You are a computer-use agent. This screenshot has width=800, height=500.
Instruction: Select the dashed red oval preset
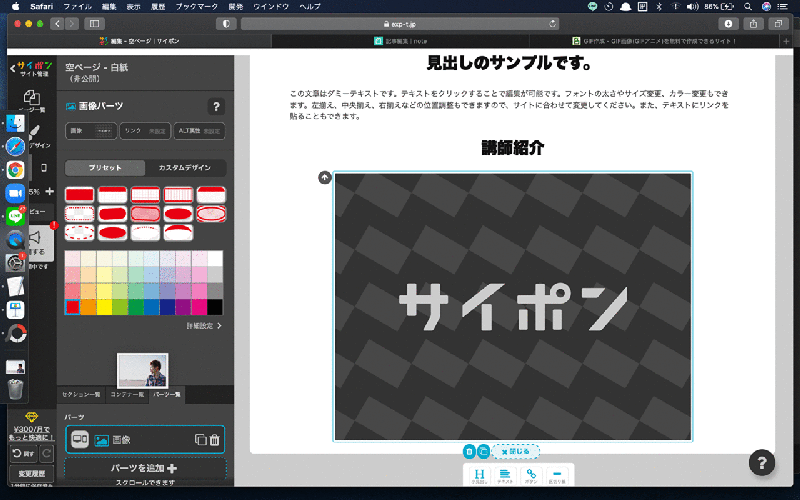click(80, 233)
